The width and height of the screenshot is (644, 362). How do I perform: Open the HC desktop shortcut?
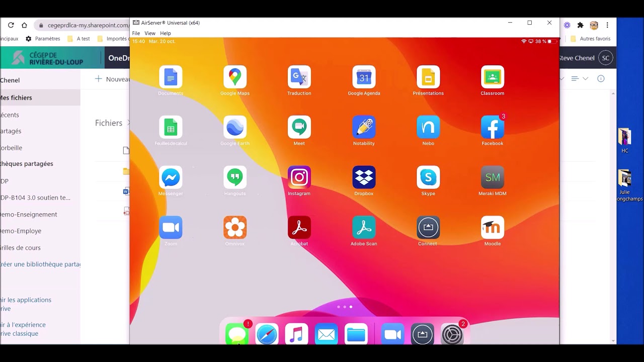[x=625, y=141]
